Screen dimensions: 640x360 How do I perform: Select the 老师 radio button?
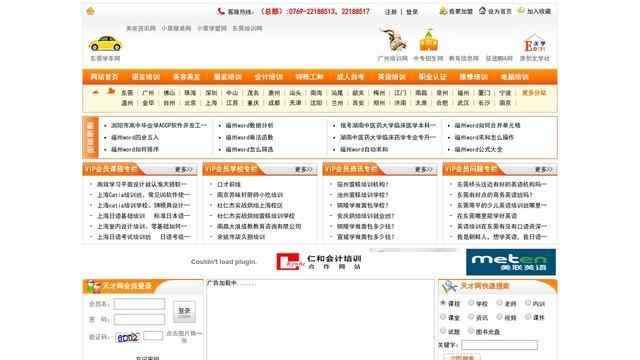[x=500, y=303]
